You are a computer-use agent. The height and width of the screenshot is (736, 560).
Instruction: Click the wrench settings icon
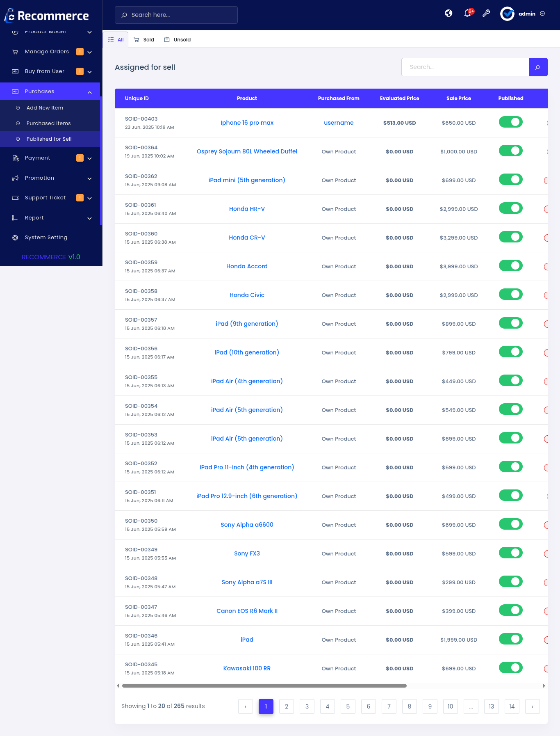486,14
